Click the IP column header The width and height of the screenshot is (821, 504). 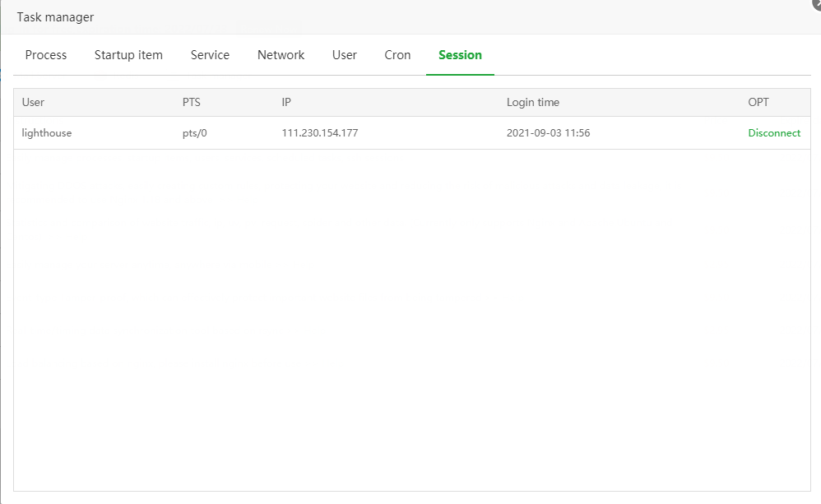pos(286,103)
